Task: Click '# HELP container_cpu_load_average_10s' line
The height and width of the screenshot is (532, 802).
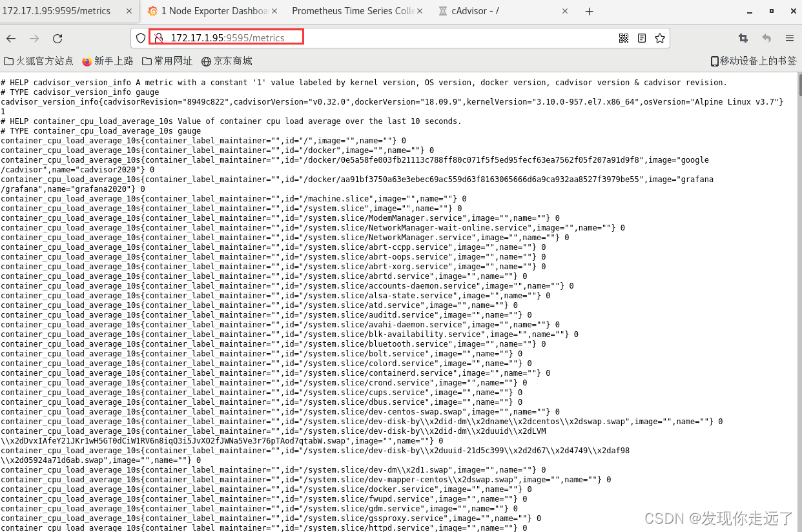Action: (231, 121)
